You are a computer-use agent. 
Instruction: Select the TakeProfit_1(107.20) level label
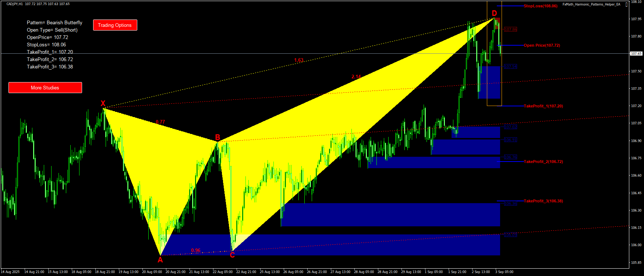pos(543,106)
